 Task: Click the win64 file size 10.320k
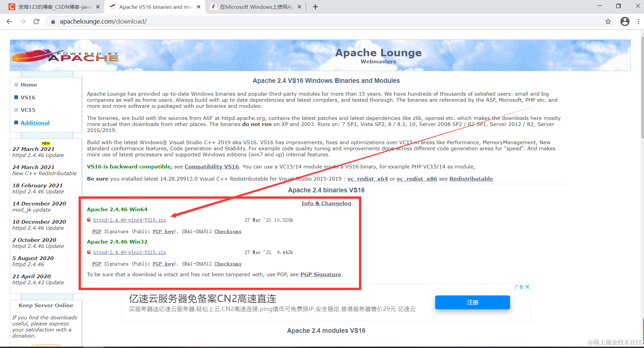[283, 220]
